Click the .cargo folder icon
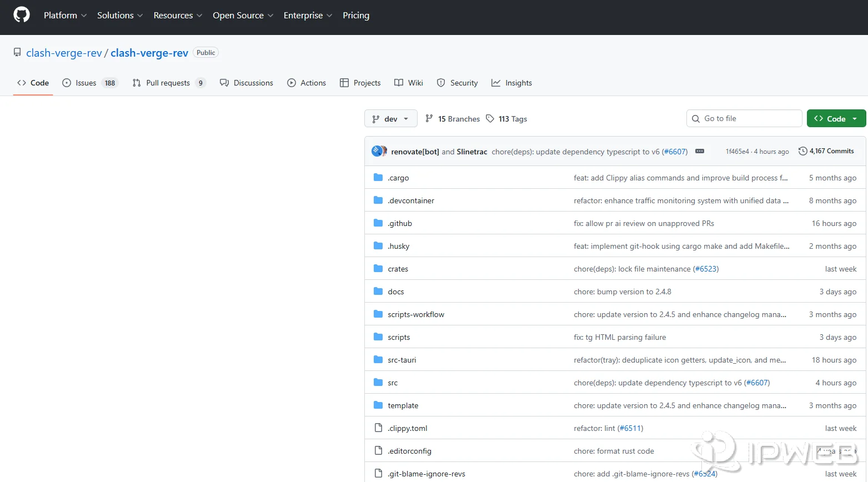Image resolution: width=868 pixels, height=482 pixels. [x=378, y=178]
